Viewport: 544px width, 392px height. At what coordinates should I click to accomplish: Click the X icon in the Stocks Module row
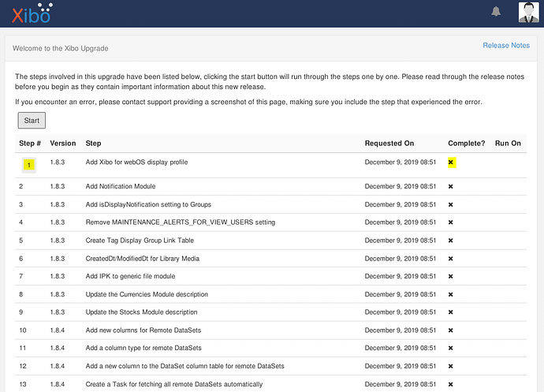tap(451, 312)
